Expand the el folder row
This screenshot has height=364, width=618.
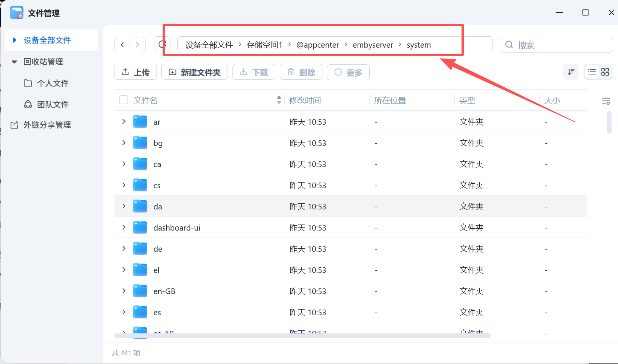point(124,270)
